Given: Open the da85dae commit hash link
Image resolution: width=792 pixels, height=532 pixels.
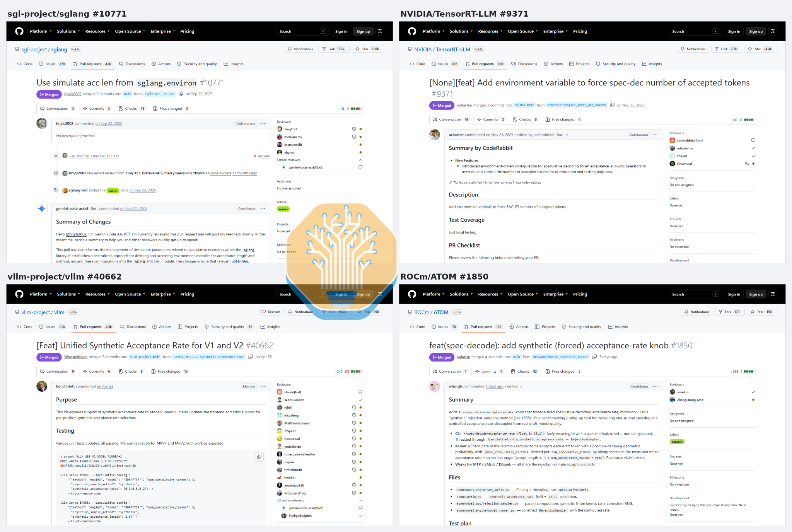Looking at the screenshot, I should point(264,156).
